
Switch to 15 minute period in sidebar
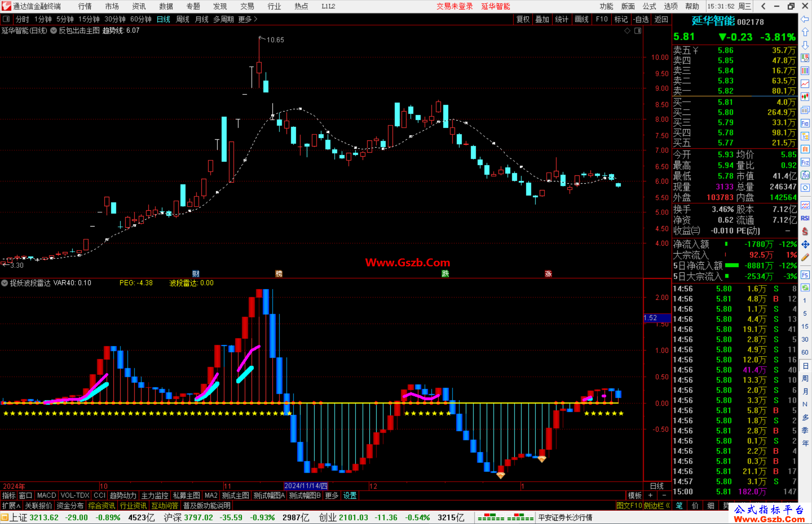(805, 326)
